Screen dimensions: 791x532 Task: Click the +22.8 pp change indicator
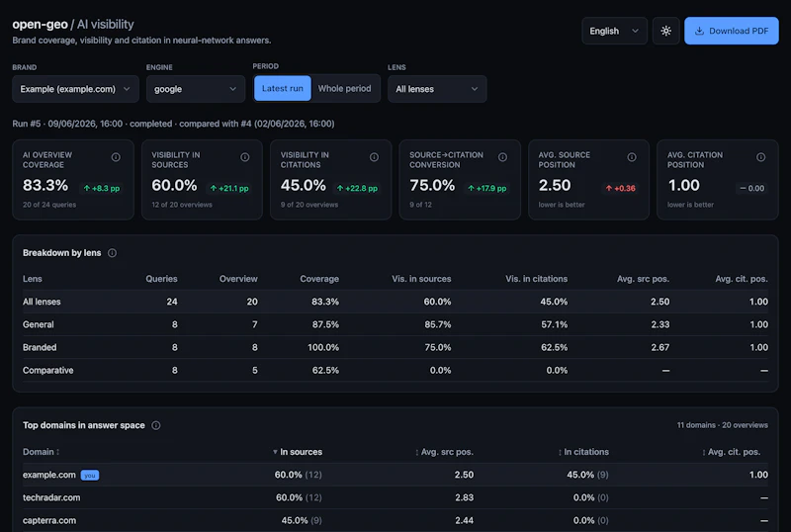(x=357, y=188)
